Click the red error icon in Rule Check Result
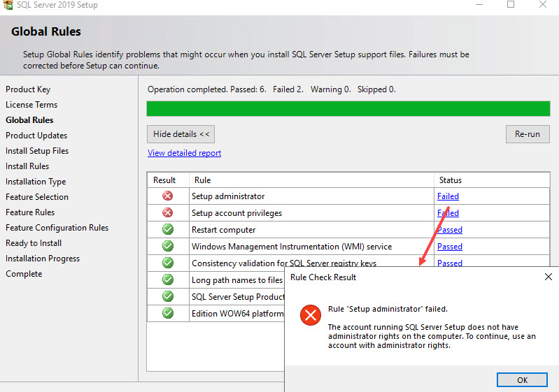The width and height of the screenshot is (559, 392). coord(311,315)
